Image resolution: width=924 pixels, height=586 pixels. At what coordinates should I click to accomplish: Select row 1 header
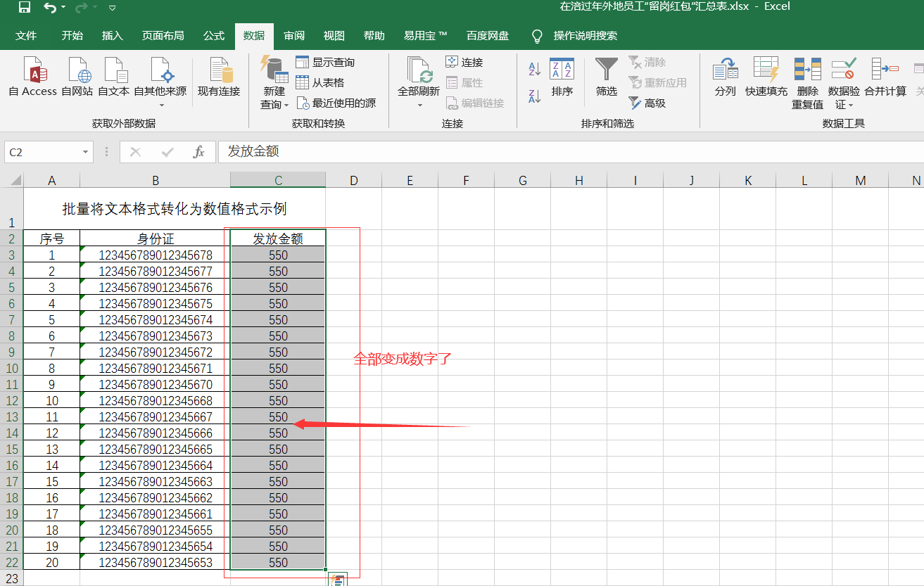click(11, 209)
